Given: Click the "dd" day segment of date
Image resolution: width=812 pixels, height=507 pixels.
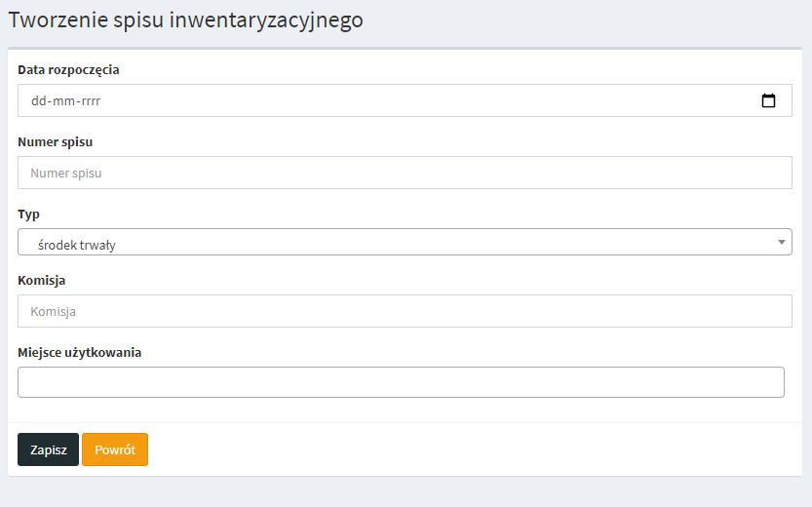Looking at the screenshot, I should click(39, 100).
